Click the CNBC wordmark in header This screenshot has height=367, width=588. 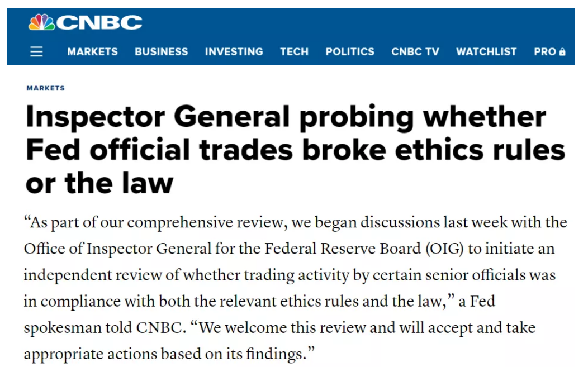99,22
